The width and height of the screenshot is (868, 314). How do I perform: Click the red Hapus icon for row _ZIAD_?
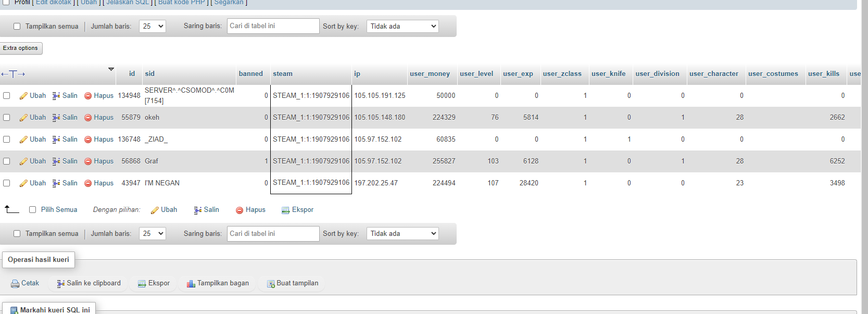[x=88, y=140]
